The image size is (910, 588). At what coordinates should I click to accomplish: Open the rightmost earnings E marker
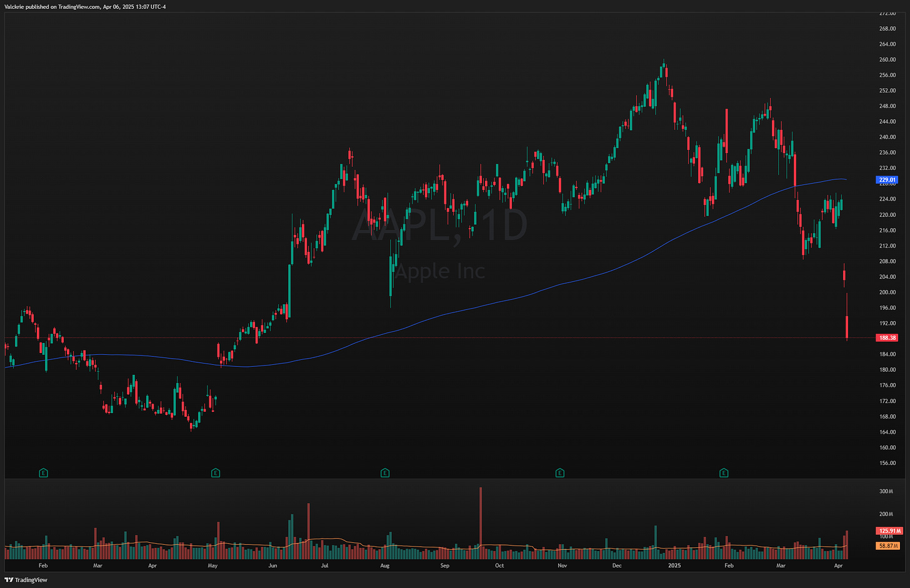[x=724, y=473]
